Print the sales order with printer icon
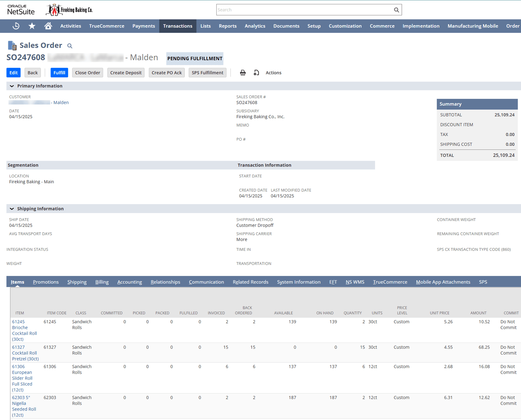The height and width of the screenshot is (420, 521). click(x=243, y=73)
